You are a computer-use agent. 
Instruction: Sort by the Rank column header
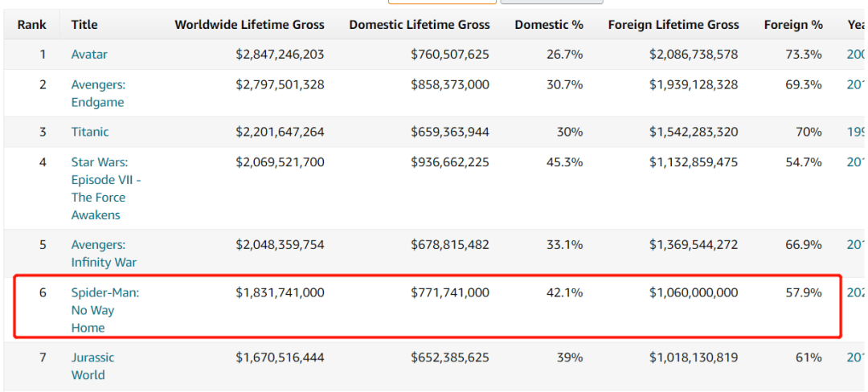(31, 25)
